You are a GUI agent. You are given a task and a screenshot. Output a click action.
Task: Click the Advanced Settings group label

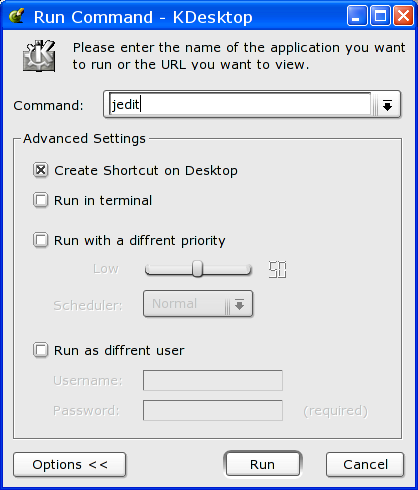[84, 138]
